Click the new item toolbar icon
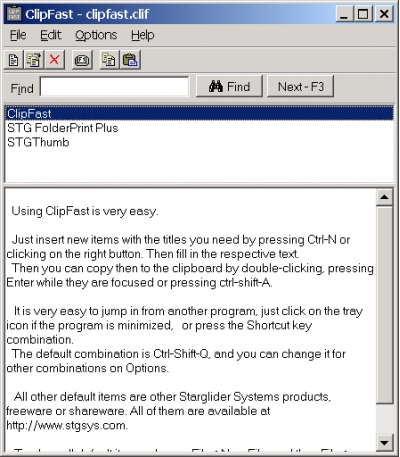The width and height of the screenshot is (400, 457). 14,60
